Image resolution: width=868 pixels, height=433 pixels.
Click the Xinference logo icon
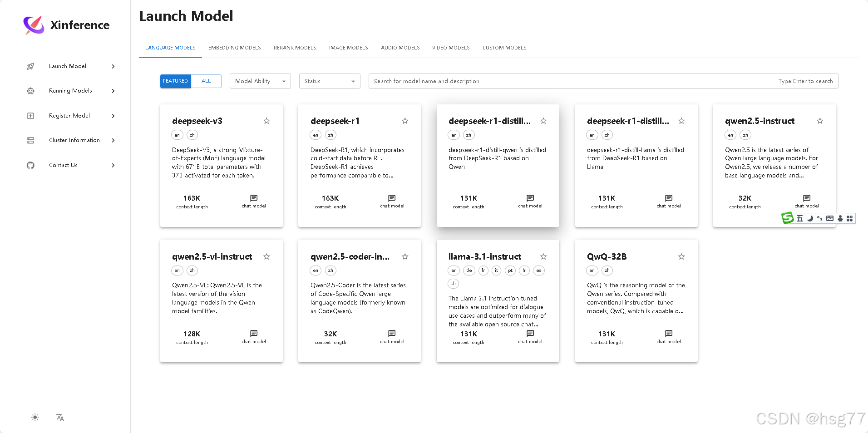[x=34, y=25]
